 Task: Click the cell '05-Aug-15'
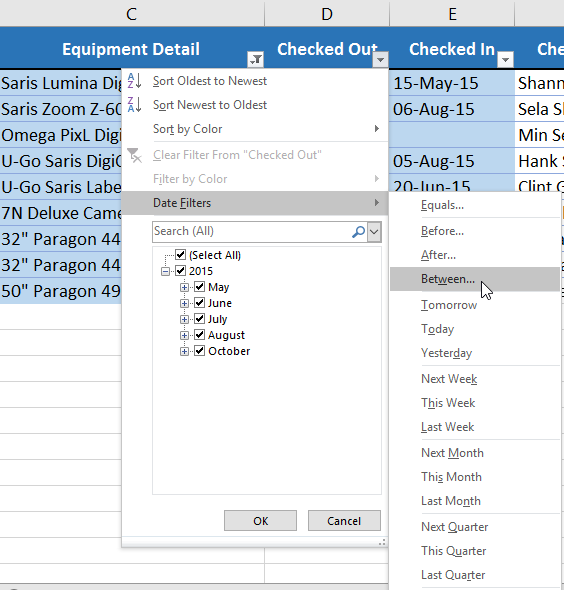(452, 161)
